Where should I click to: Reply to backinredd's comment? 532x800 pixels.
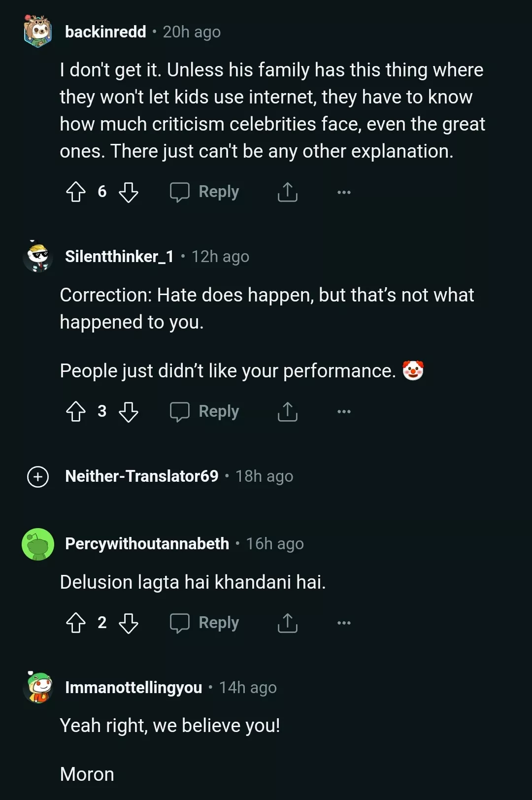coord(205,192)
